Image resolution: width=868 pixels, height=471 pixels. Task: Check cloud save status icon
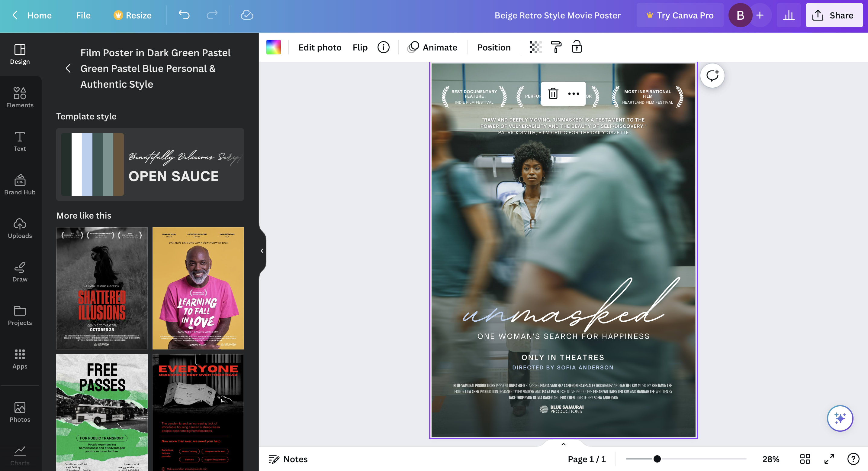[247, 15]
